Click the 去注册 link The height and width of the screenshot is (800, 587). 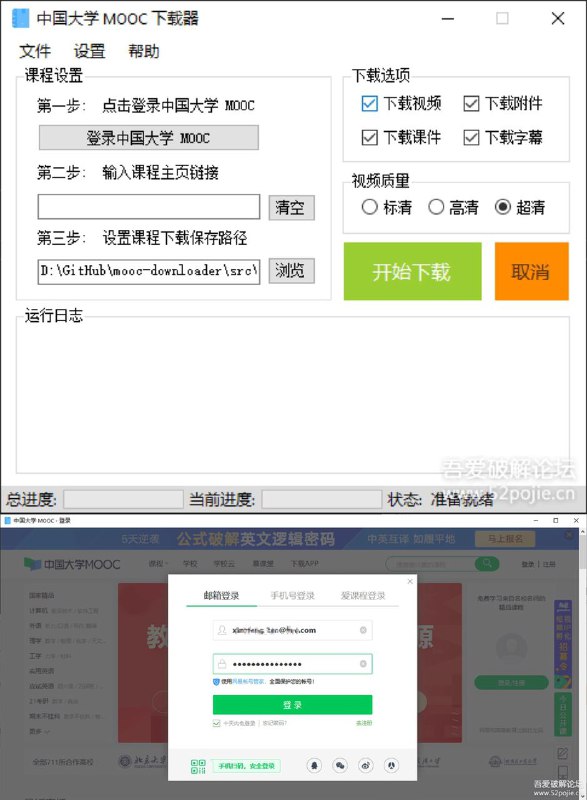coord(364,723)
